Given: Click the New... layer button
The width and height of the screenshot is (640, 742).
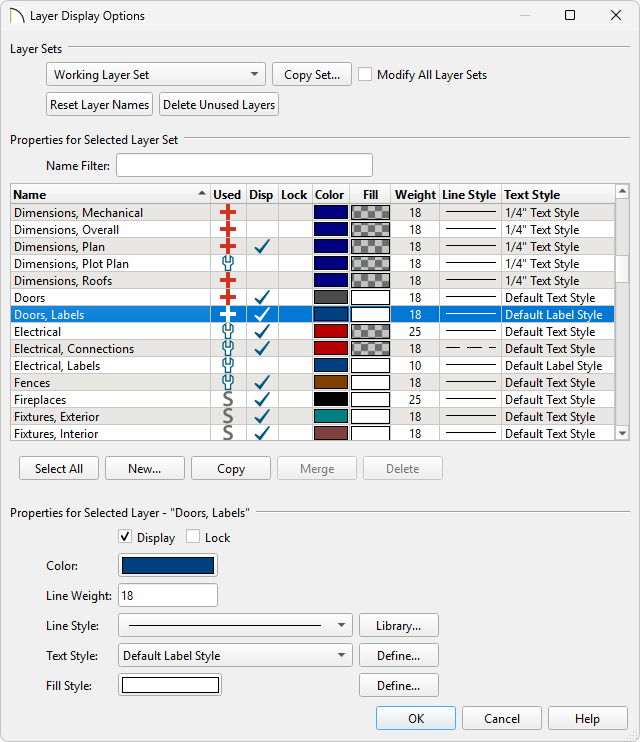Looking at the screenshot, I should click(144, 468).
